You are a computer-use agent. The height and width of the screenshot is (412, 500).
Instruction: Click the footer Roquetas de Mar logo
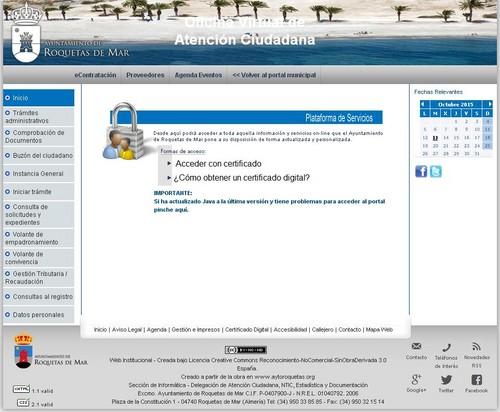point(51,352)
